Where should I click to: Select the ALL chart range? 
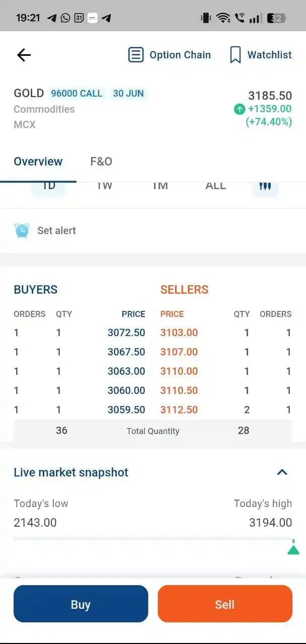[215, 186]
